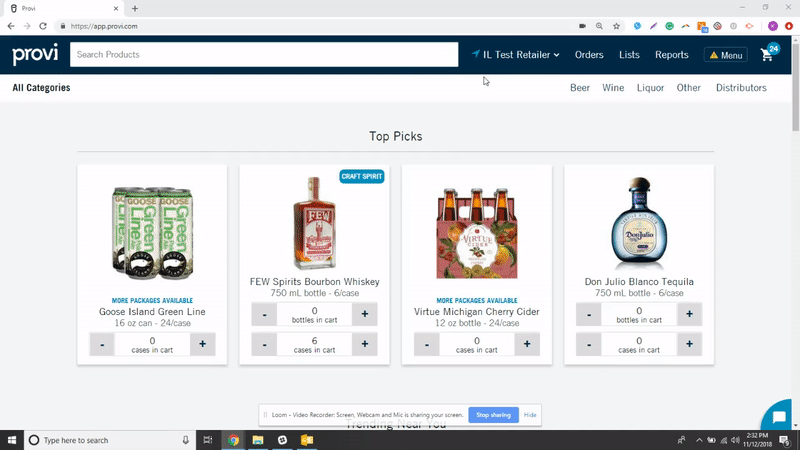Click the browser forward arrow
The width and height of the screenshot is (800, 450).
click(x=27, y=26)
